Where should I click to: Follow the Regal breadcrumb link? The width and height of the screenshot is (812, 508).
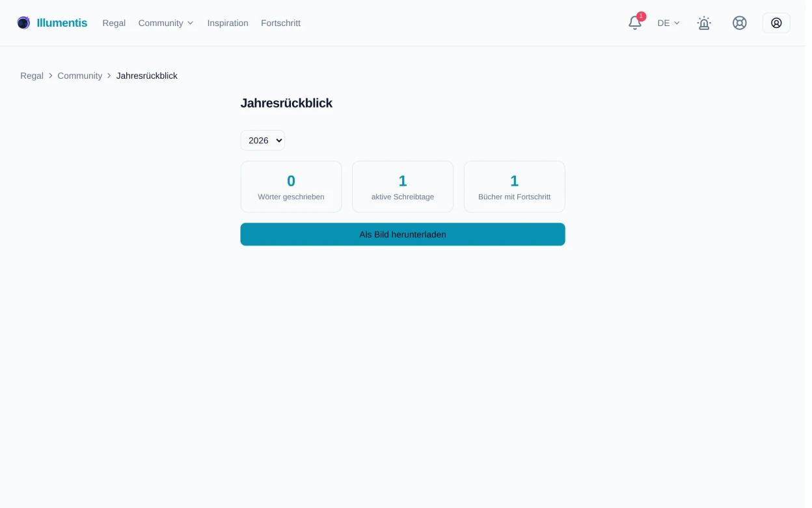point(32,76)
